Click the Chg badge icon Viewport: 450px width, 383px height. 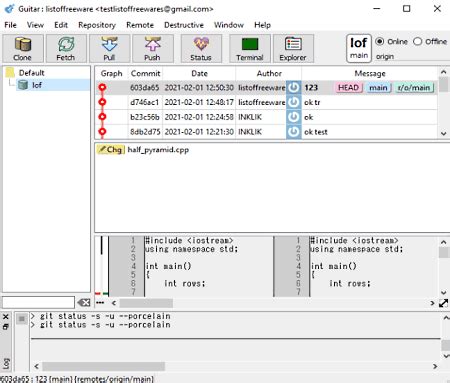click(111, 150)
